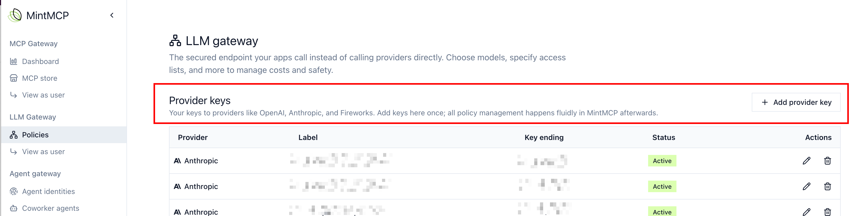The height and width of the screenshot is (216, 868).
Task: Collapse the sidebar with the chevron arrow
Action: [112, 15]
